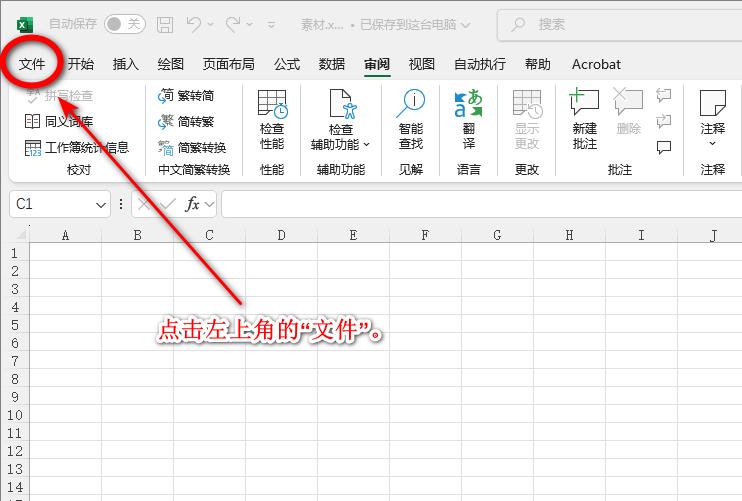Image resolution: width=742 pixels, height=501 pixels.
Task: Switch to the 插入 tab
Action: pyautogui.click(x=125, y=64)
